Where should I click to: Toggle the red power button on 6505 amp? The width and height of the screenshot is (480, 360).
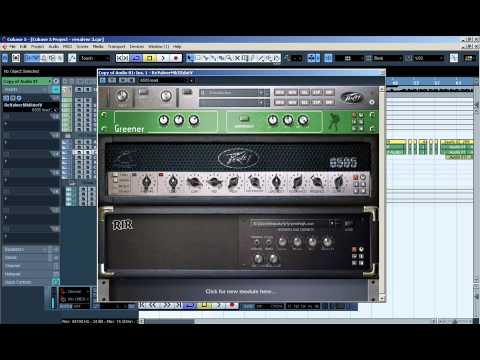[355, 177]
